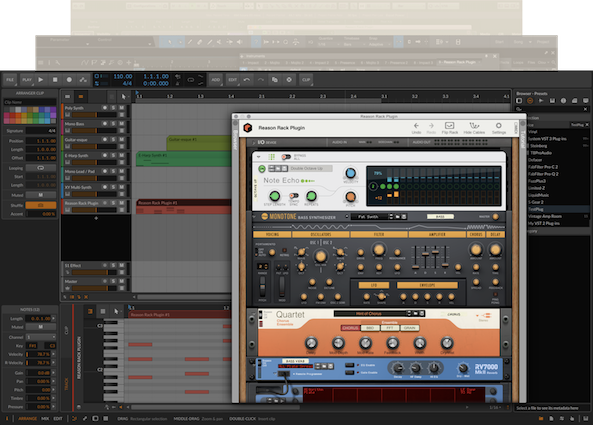593x425 pixels.
Task: Stop playback with the transport stop button
Action: click(x=55, y=80)
